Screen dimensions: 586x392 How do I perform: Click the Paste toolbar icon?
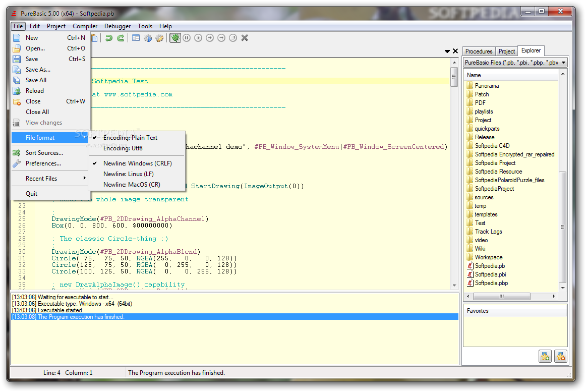[x=94, y=38]
